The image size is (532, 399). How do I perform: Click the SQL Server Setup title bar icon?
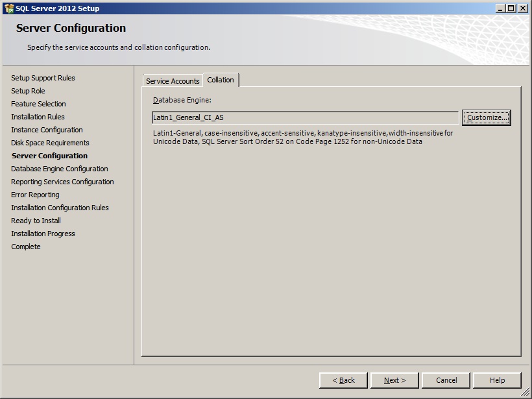(8, 8)
